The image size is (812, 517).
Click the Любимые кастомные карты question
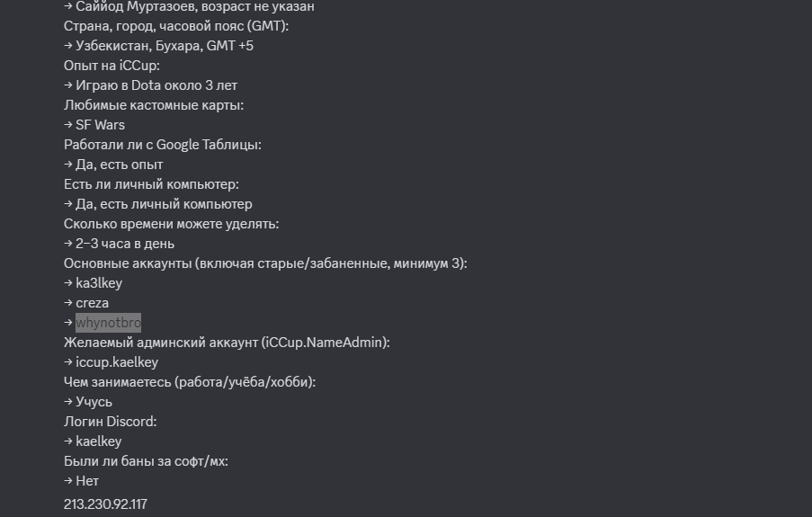tap(154, 105)
